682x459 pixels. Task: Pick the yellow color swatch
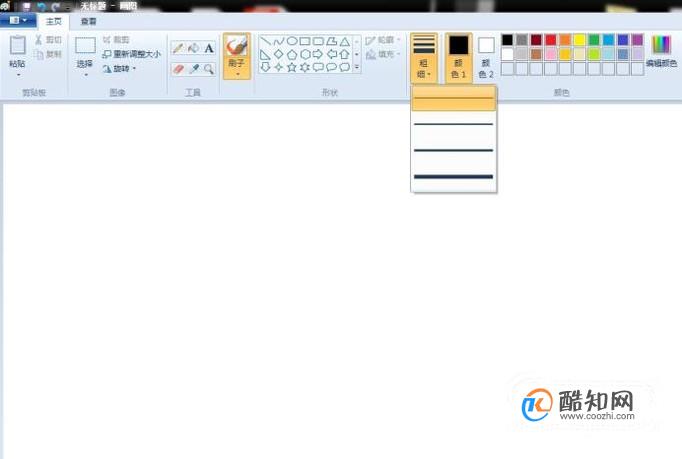tap(579, 40)
